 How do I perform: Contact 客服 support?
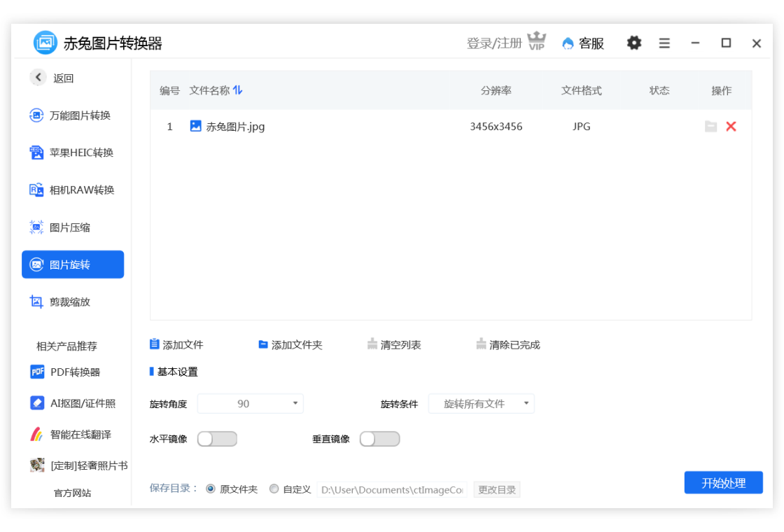point(583,43)
